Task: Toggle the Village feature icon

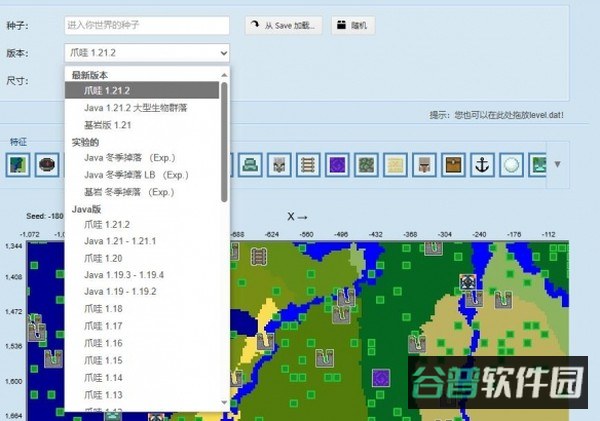Action: pyautogui.click(x=424, y=165)
